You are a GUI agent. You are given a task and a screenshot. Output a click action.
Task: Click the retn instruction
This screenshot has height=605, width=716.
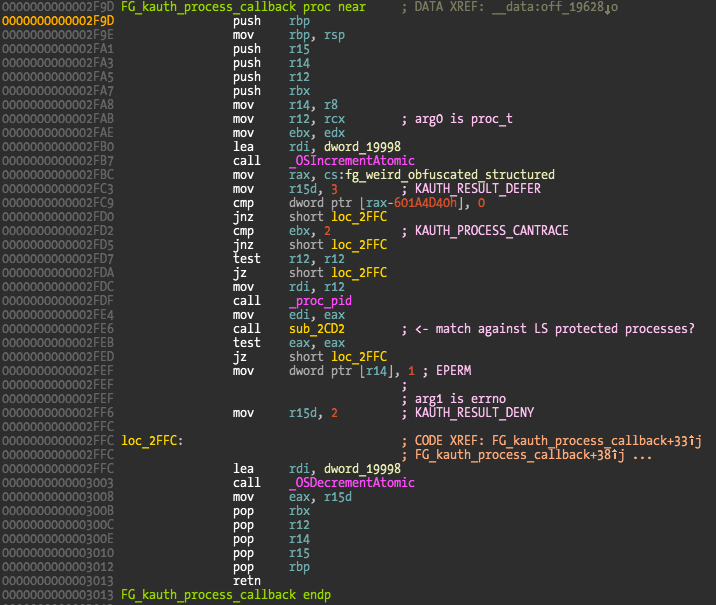(x=247, y=580)
